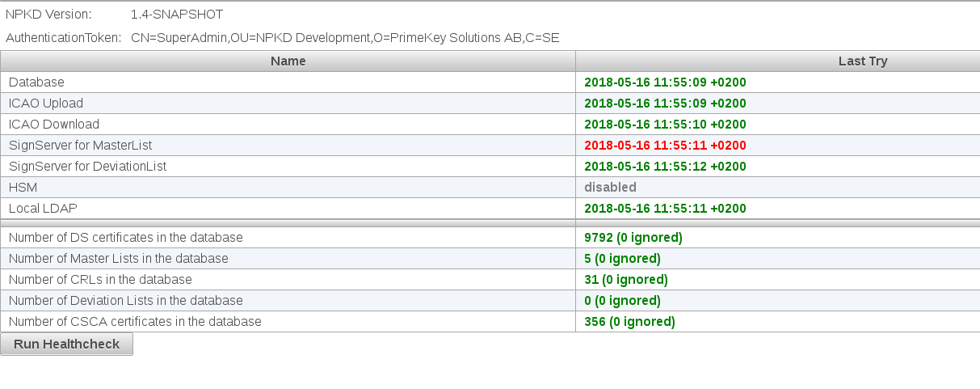The image size is (980, 389).
Task: Select the Database row name
Action: pos(36,82)
